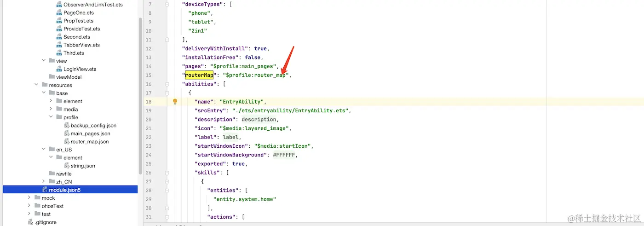Click the Third.ets file icon
This screenshot has width=644, height=226.
[x=59, y=53]
